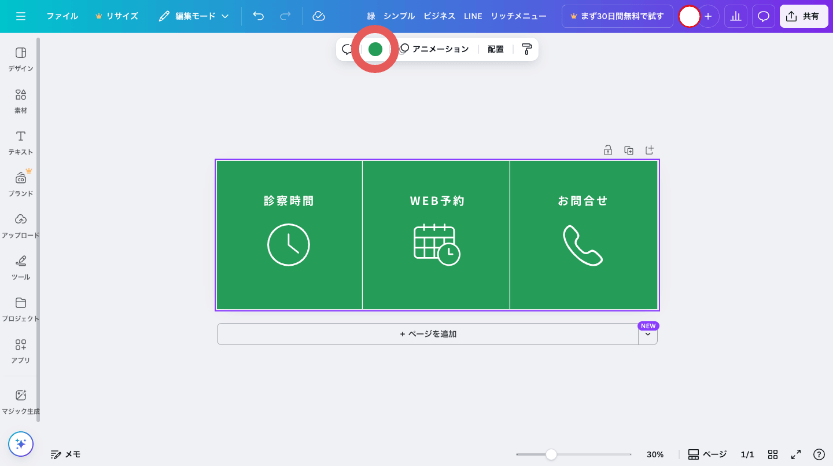Click the zoom slider handle
Viewport: 833px width, 466px height.
click(551, 454)
